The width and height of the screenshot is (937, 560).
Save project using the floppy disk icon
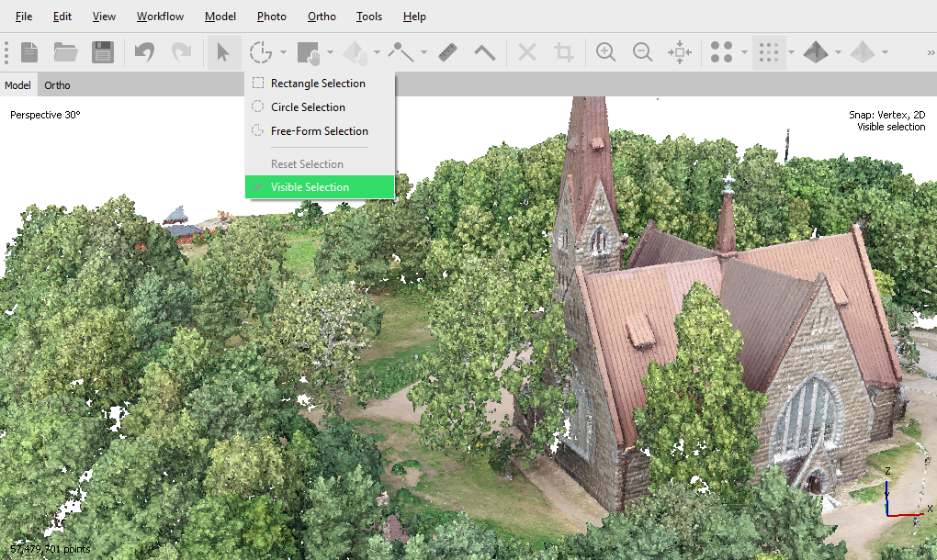tap(102, 52)
